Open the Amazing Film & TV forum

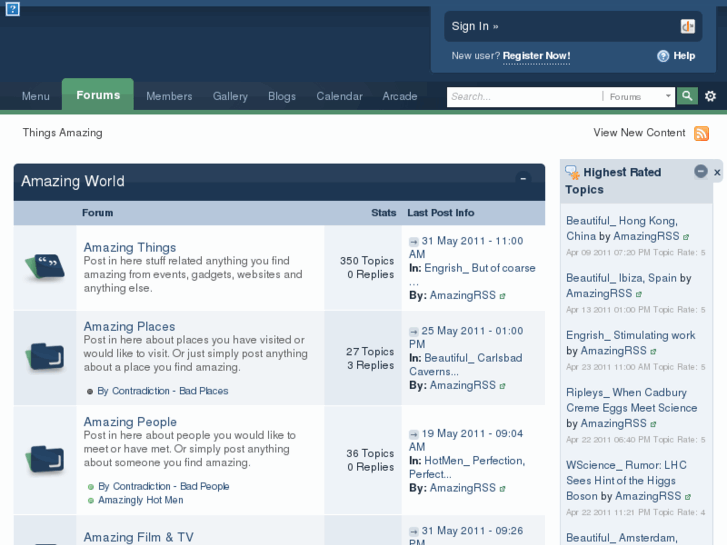(139, 537)
